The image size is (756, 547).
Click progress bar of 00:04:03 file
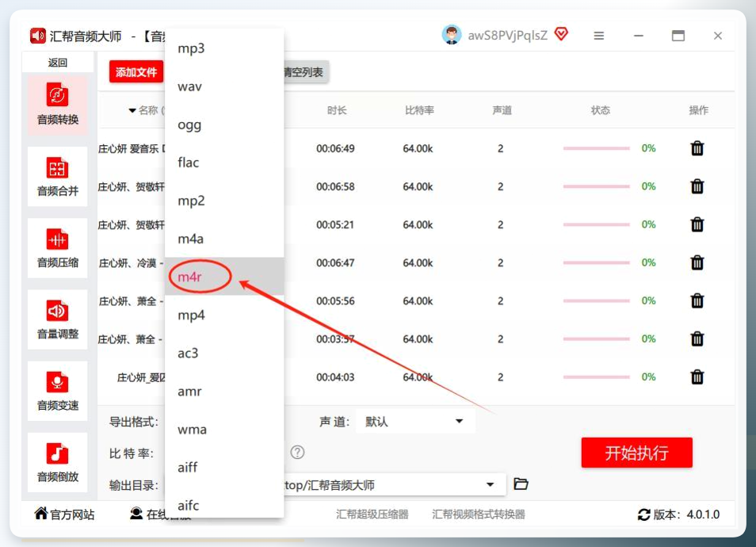coord(597,377)
